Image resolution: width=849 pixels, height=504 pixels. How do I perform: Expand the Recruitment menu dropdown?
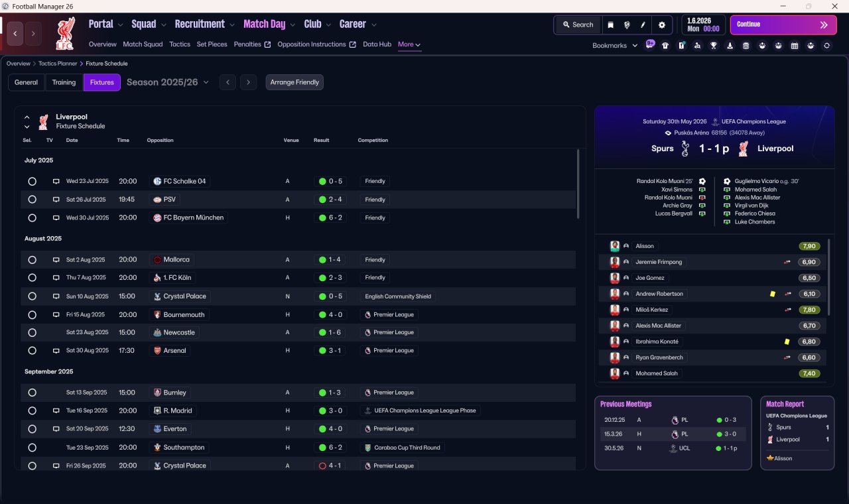tap(232, 25)
